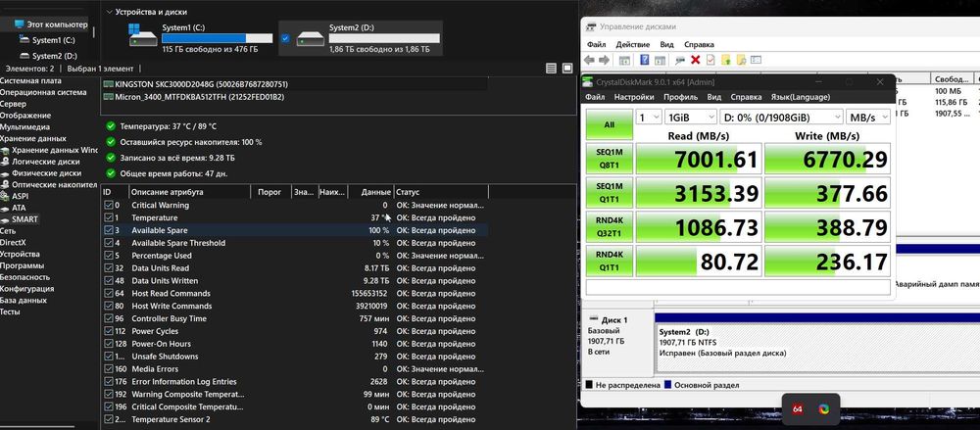This screenshot has width=980, height=430.
Task: Click 'Этот компьютер' monitor icon in sidebar
Action: (x=20, y=24)
